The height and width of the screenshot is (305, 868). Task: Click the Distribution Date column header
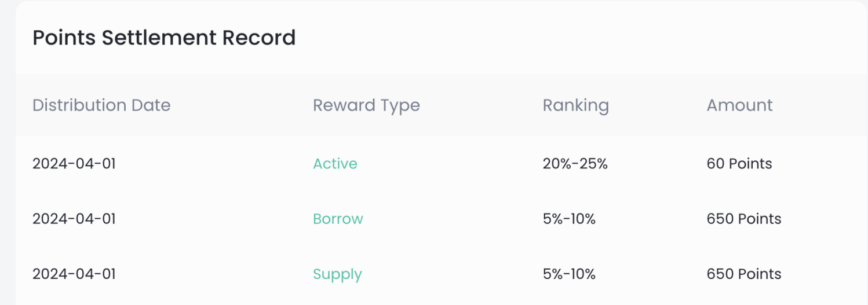(101, 105)
